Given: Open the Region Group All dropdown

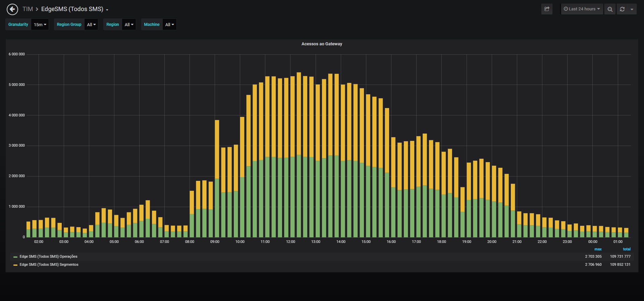Looking at the screenshot, I should [91, 24].
